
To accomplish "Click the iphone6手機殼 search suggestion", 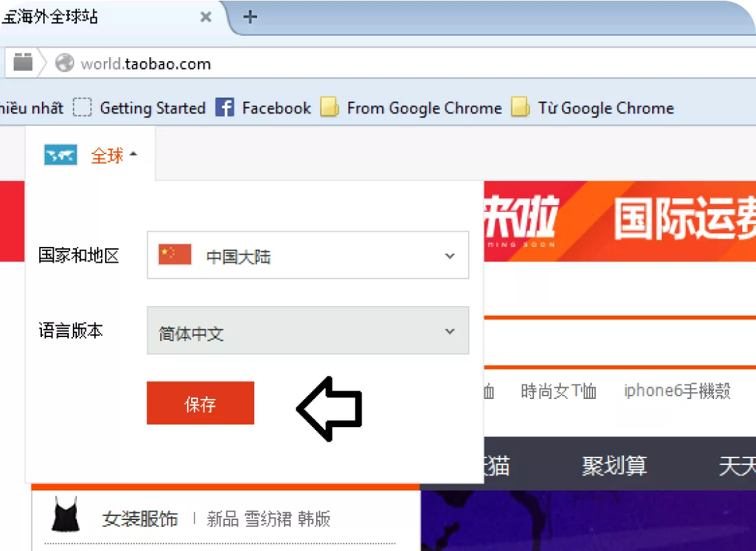I will click(x=676, y=391).
